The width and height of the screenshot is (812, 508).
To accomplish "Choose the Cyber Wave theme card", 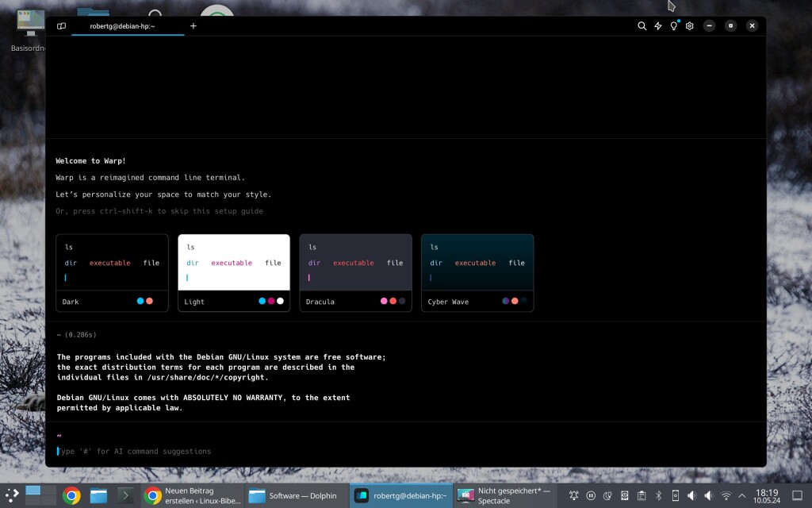I will point(477,273).
